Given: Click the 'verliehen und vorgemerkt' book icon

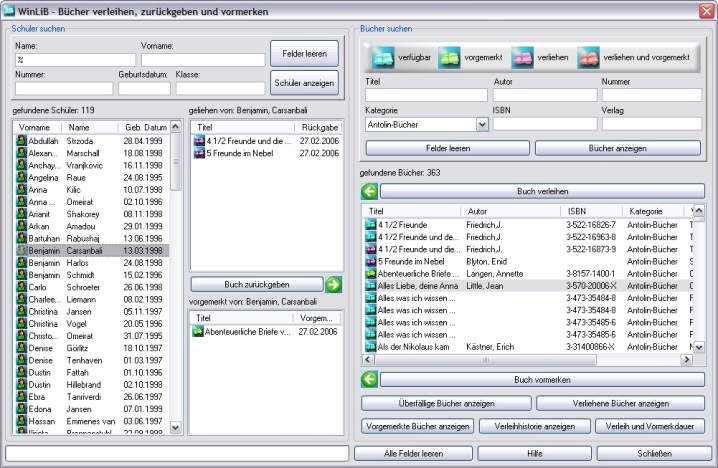Looking at the screenshot, I should coord(588,58).
